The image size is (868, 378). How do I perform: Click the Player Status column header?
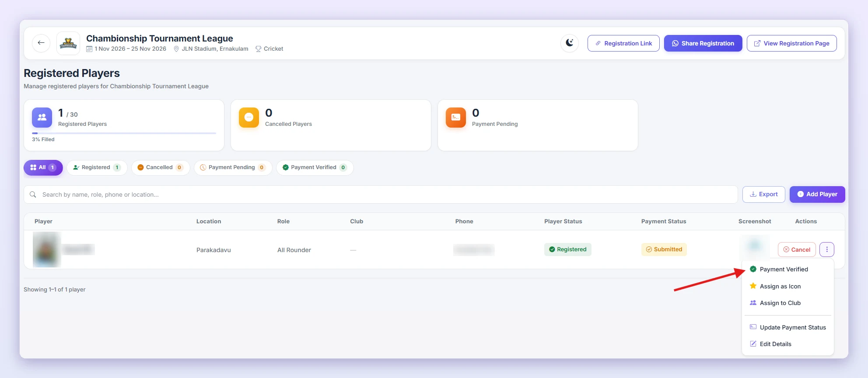point(563,222)
